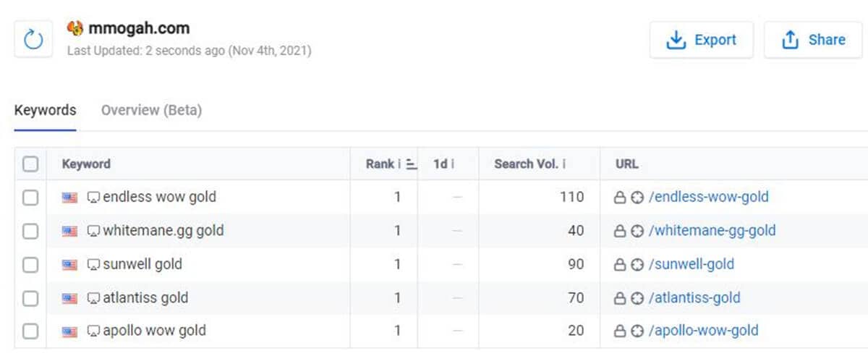This screenshot has width=868, height=364.
Task: Check the sunwell gold row checkbox
Action: coord(30,265)
